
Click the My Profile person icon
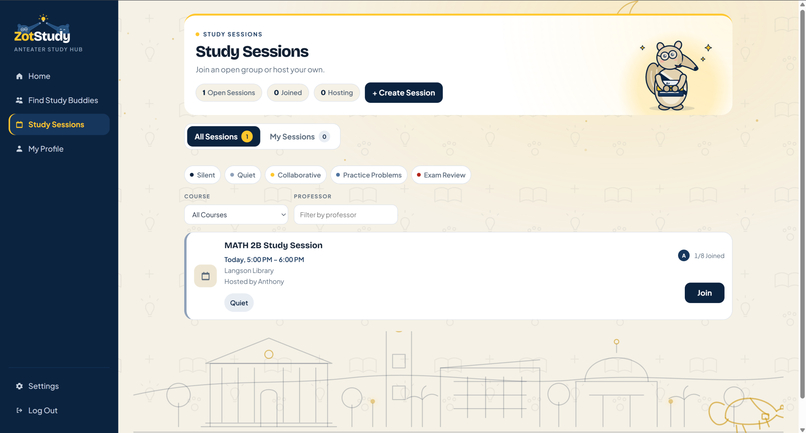click(x=19, y=149)
